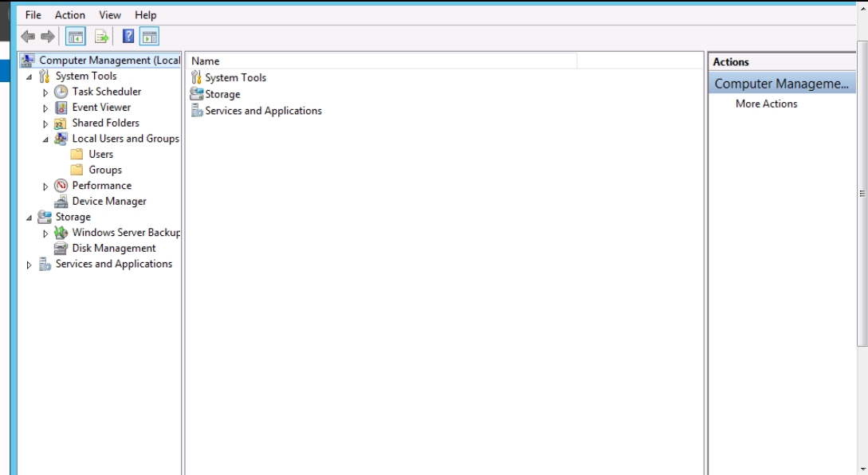The image size is (868, 475).
Task: Select System Tools text in Name list
Action: [235, 77]
